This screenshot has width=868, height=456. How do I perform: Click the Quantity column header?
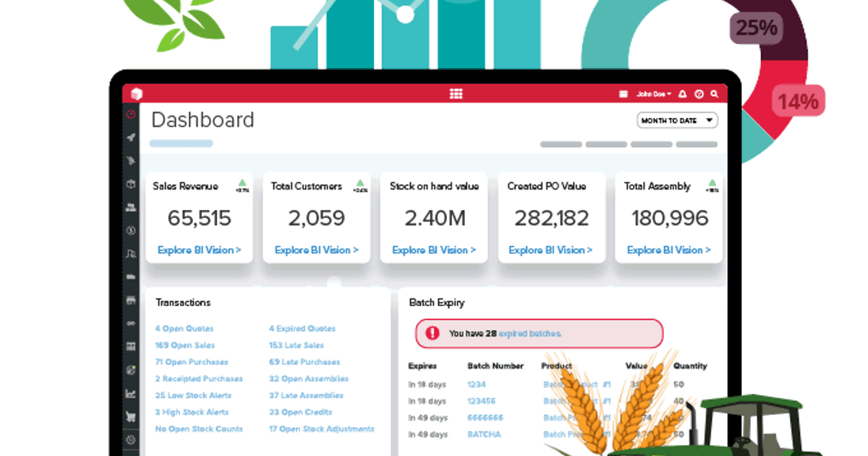[x=689, y=366]
